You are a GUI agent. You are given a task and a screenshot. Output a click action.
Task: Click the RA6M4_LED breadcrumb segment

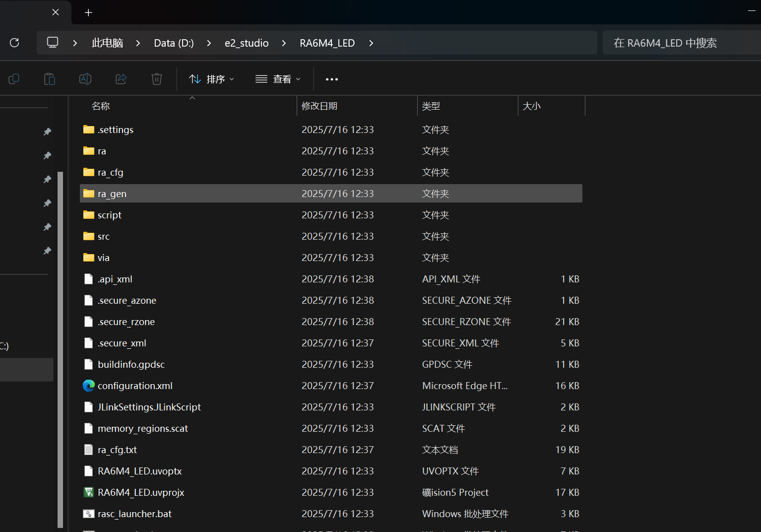point(327,43)
